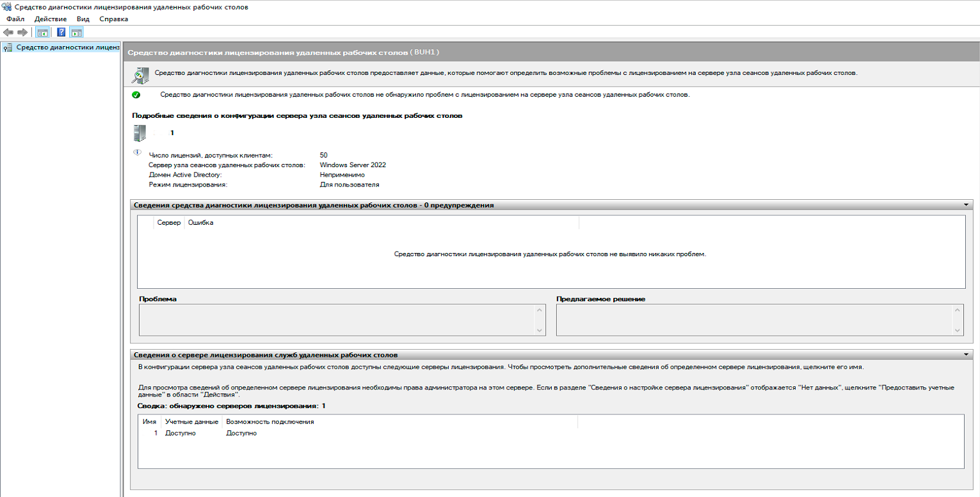Click the Forward arrow in toolbar
980x497 pixels.
(22, 32)
